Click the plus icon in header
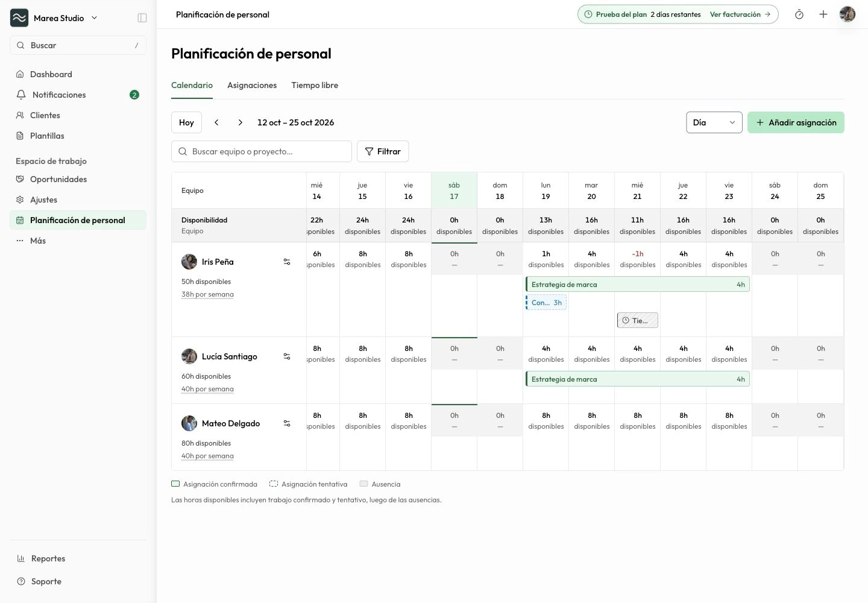868x603 pixels. click(823, 14)
